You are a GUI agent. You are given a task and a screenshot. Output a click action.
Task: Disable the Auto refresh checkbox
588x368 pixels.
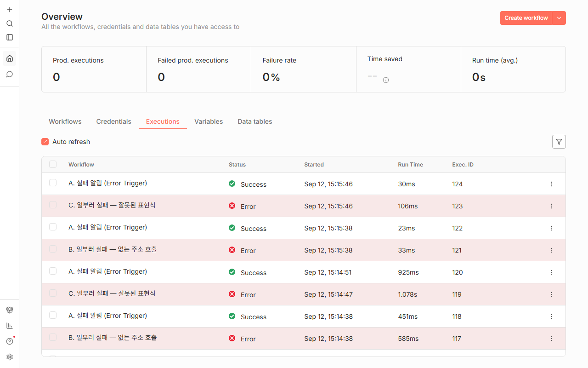pyautogui.click(x=45, y=142)
